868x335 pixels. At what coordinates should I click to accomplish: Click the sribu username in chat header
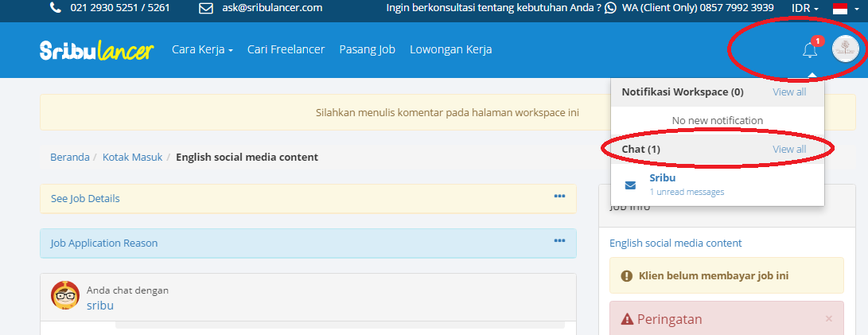[x=100, y=305]
